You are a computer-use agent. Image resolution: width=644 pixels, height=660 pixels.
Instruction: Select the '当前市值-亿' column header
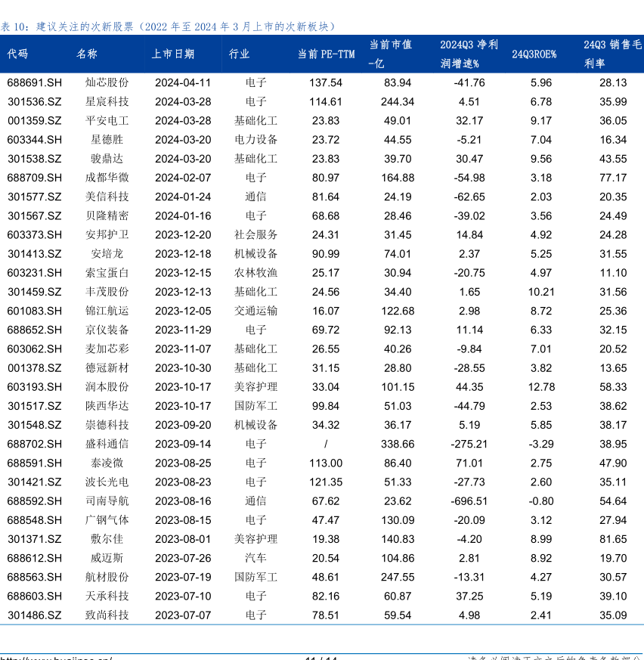[390, 54]
